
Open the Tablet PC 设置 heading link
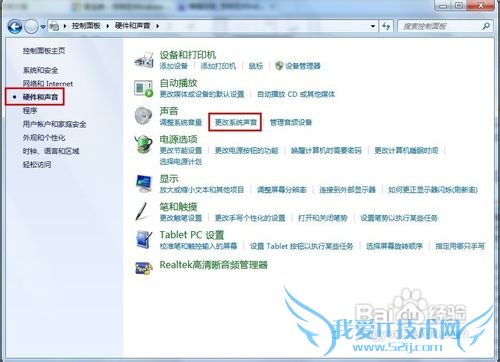point(192,235)
